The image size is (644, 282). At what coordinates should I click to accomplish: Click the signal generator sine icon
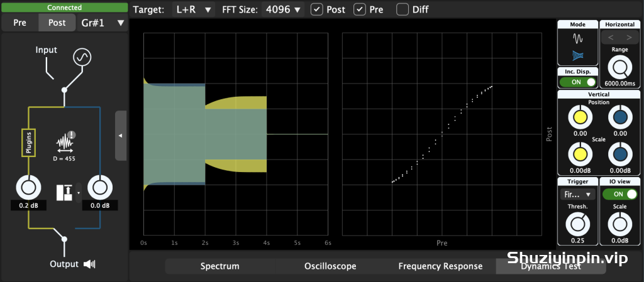pos(82,57)
